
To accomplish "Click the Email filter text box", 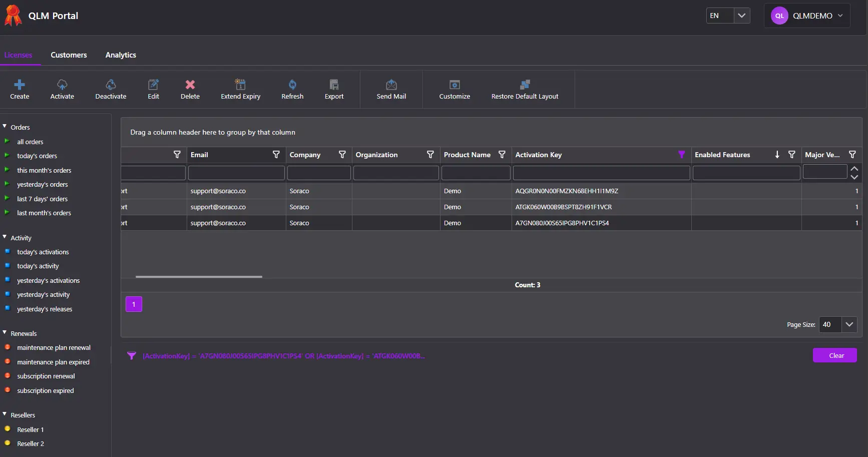I will coord(236,173).
